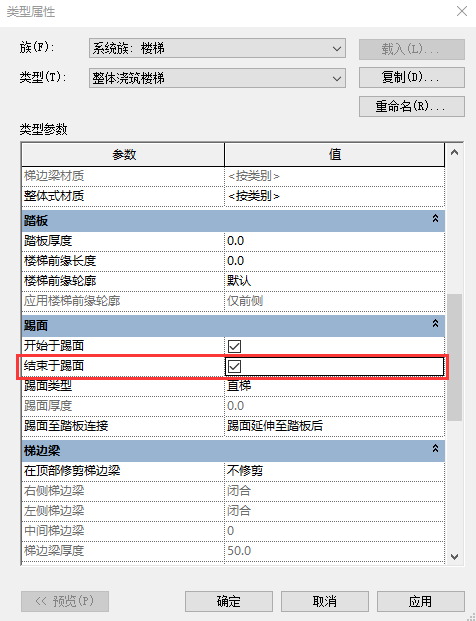Click the 参数 column header
This screenshot has height=621, width=476.
click(123, 154)
